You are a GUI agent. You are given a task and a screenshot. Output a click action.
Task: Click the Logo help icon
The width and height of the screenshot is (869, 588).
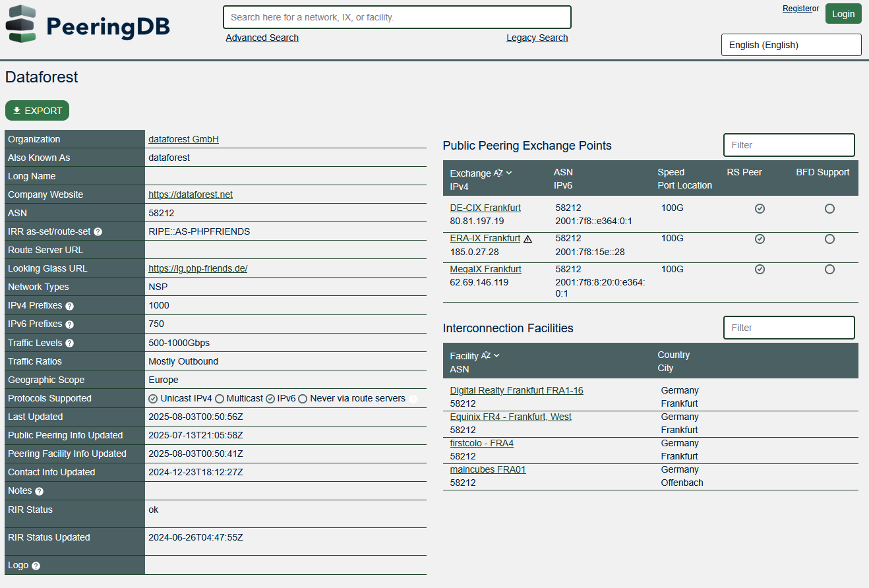coord(36,565)
